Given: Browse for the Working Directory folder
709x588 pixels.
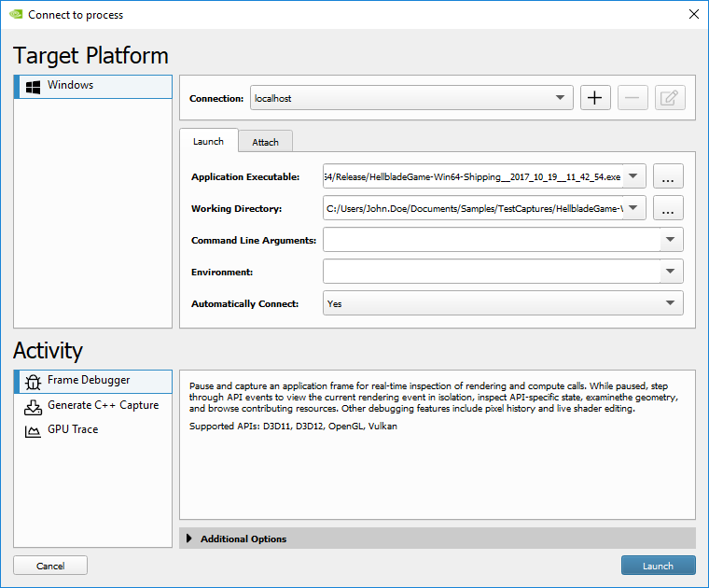Looking at the screenshot, I should click(668, 208).
